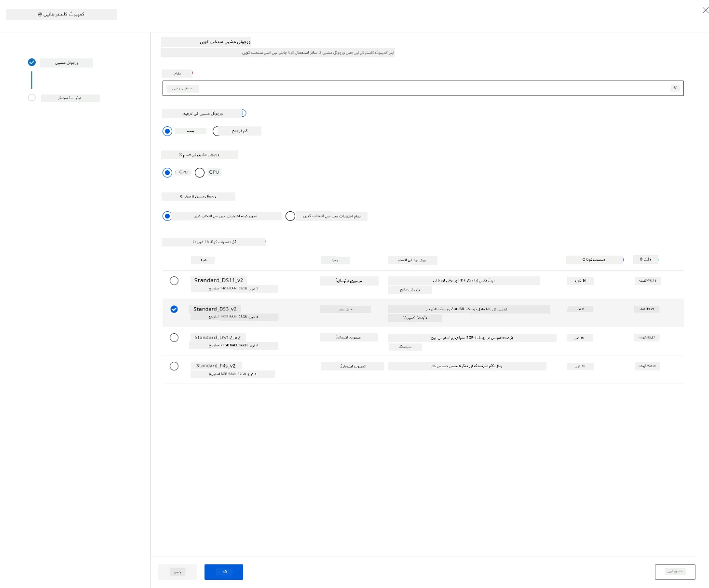Screen dimensions: 709x588
Task: Select the Standard_DS11_v2 row radio button
Action: coord(174,281)
